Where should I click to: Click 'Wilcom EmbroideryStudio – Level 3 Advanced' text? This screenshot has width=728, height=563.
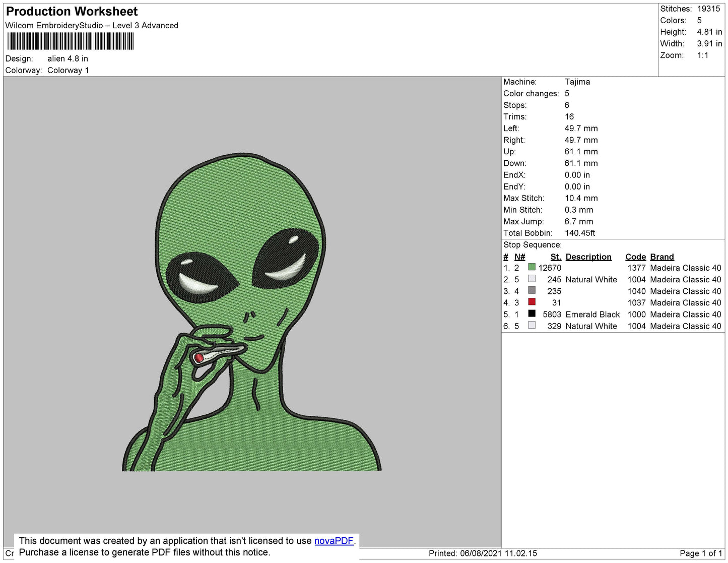(x=92, y=26)
